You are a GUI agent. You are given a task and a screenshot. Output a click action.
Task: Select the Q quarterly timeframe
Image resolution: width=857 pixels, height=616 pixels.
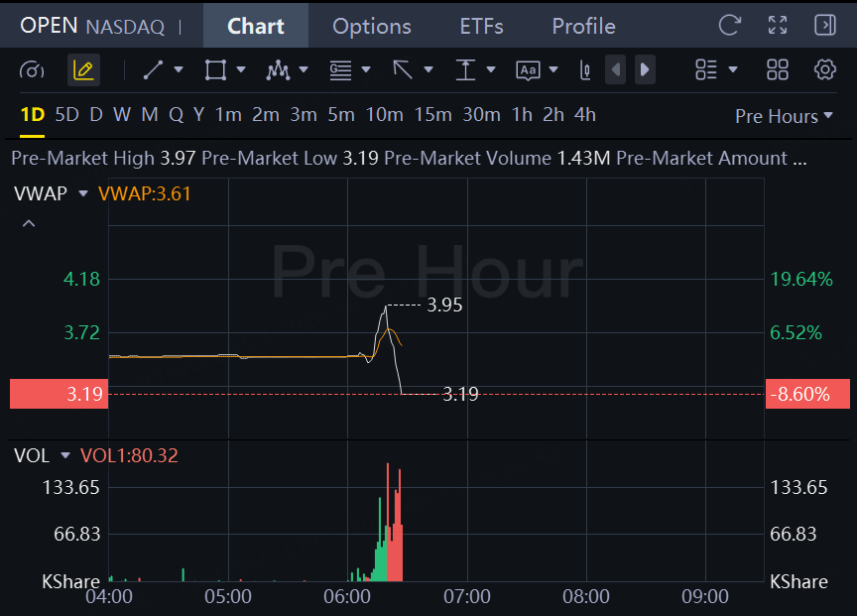[176, 115]
